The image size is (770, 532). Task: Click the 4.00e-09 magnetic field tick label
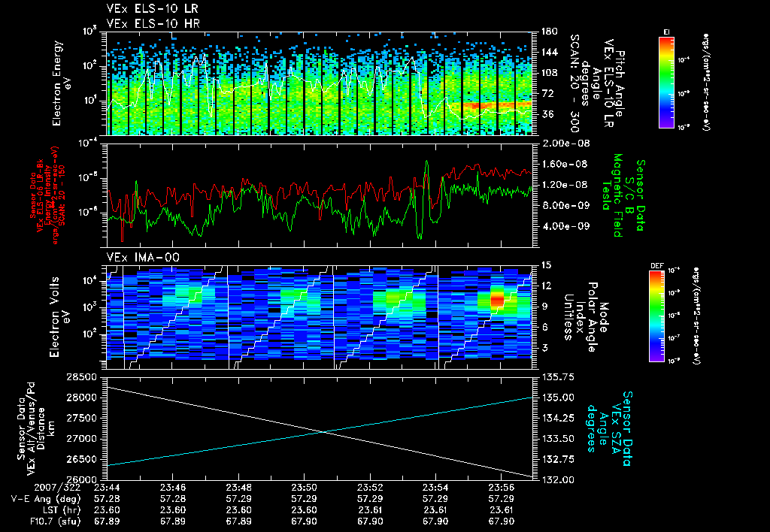[x=565, y=226]
